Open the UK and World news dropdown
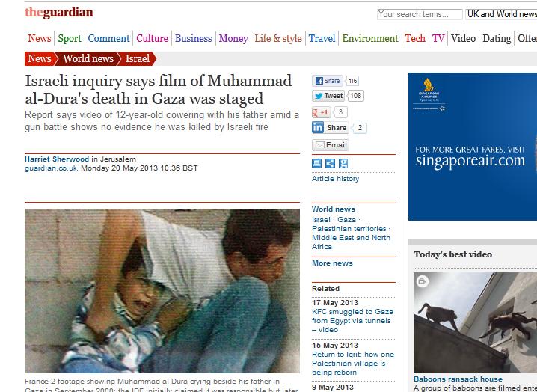Screen dimensions: 537x392 (x=501, y=14)
